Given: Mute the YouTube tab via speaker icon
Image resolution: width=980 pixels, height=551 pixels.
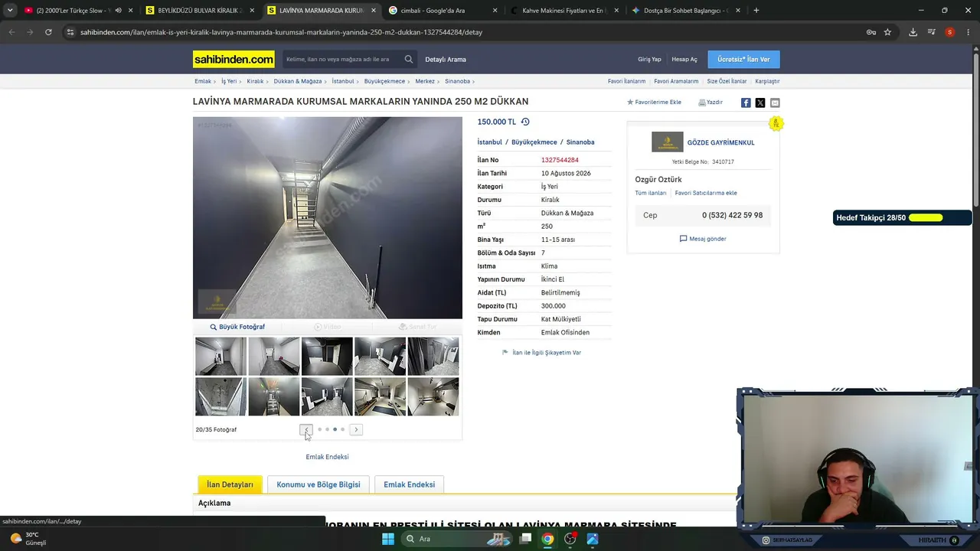Looking at the screenshot, I should tap(118, 11).
